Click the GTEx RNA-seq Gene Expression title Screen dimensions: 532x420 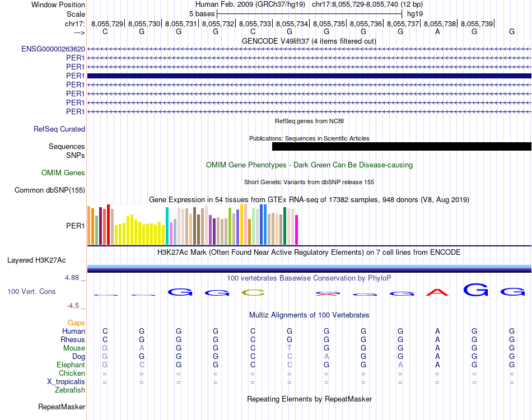[309, 200]
